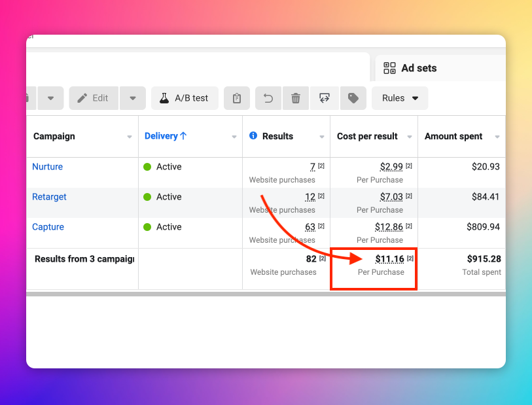Click the Nurture row Active status

pyautogui.click(x=162, y=167)
